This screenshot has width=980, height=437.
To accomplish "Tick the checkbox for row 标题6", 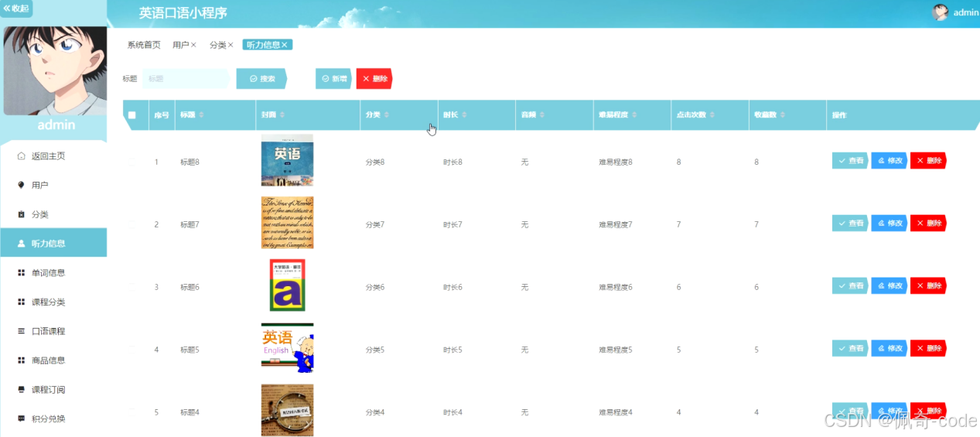I will [x=132, y=287].
